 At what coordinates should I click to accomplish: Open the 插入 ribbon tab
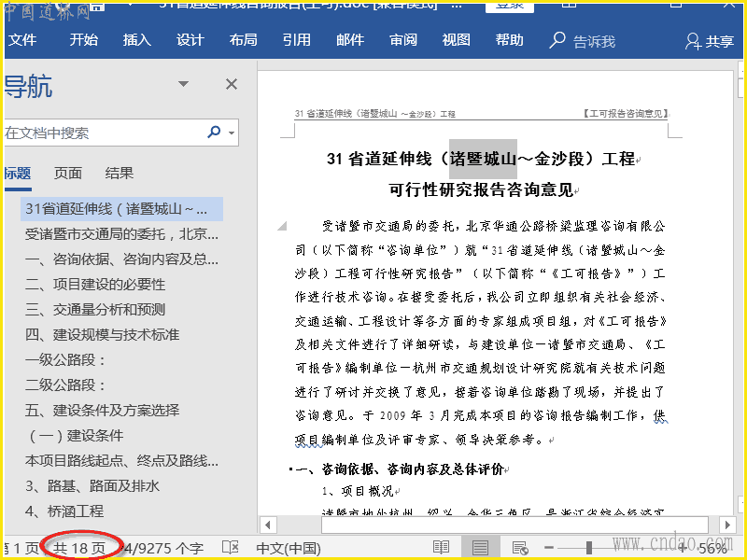point(137,40)
